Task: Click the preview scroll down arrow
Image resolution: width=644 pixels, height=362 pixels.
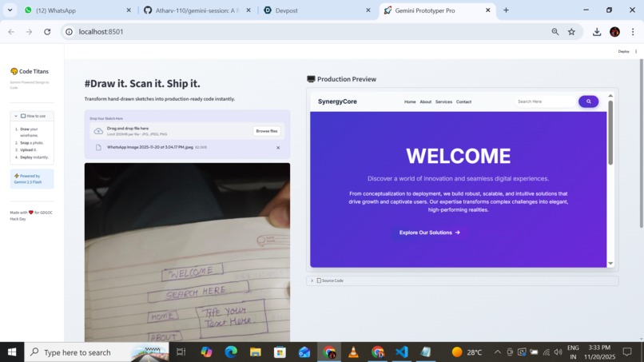Action: (610, 264)
